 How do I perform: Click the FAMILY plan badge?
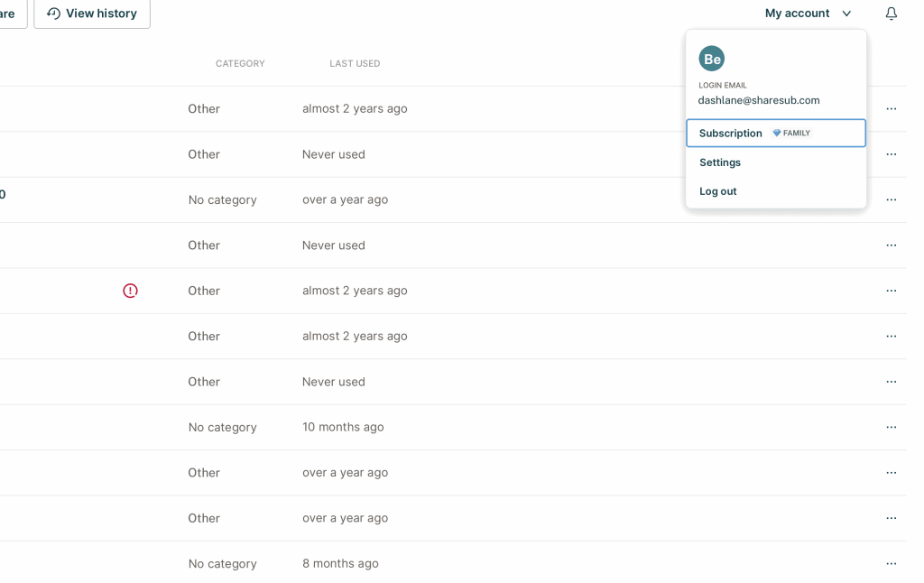pyautogui.click(x=791, y=134)
